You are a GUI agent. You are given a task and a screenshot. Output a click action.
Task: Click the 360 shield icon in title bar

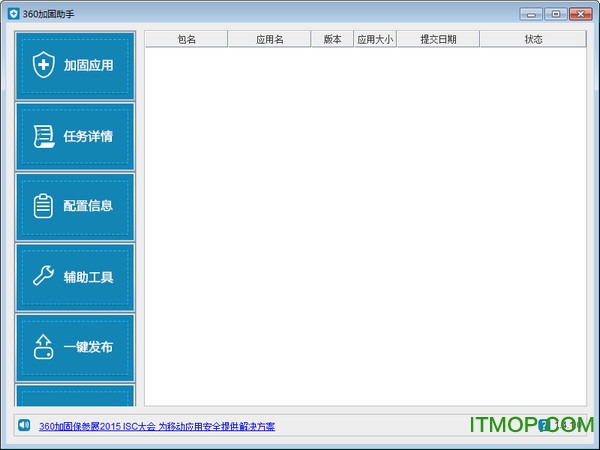(x=13, y=14)
